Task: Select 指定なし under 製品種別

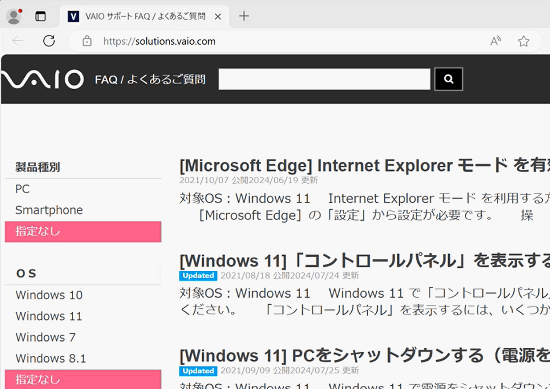Action: [x=83, y=232]
